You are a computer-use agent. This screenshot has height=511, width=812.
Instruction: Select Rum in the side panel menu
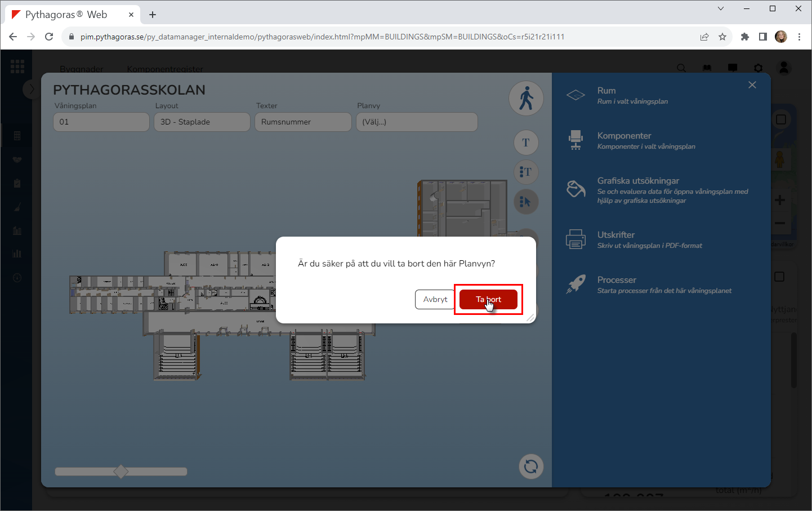(x=606, y=91)
